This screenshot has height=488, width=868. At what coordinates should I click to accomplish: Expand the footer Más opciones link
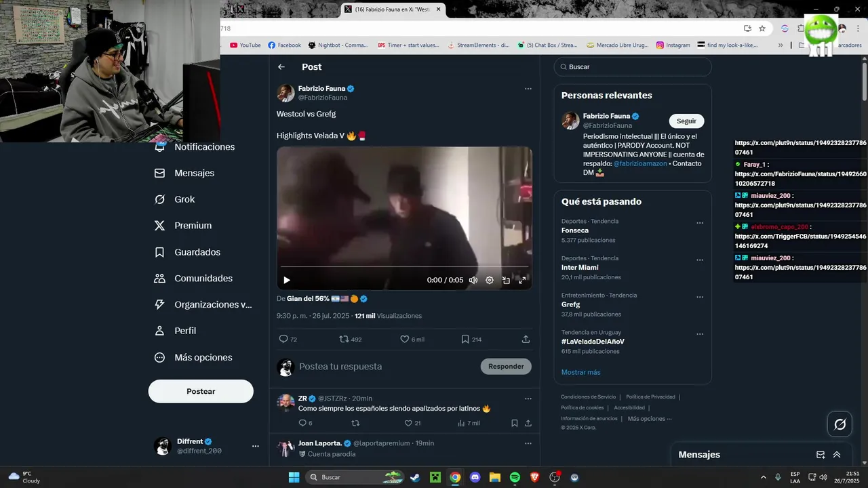point(650,419)
